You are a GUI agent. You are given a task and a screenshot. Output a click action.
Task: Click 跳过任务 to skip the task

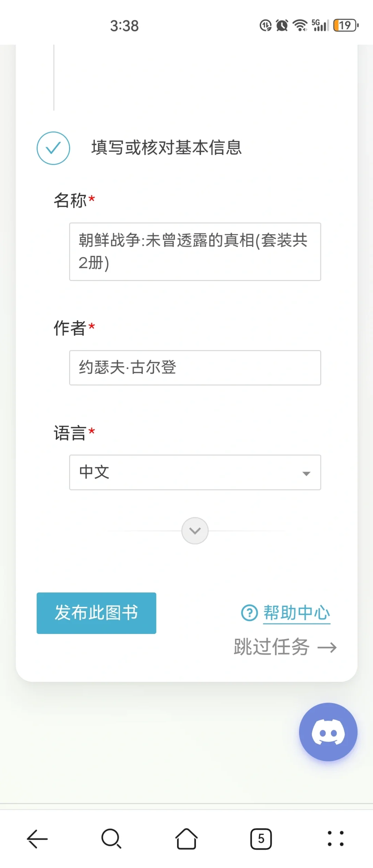click(271, 647)
